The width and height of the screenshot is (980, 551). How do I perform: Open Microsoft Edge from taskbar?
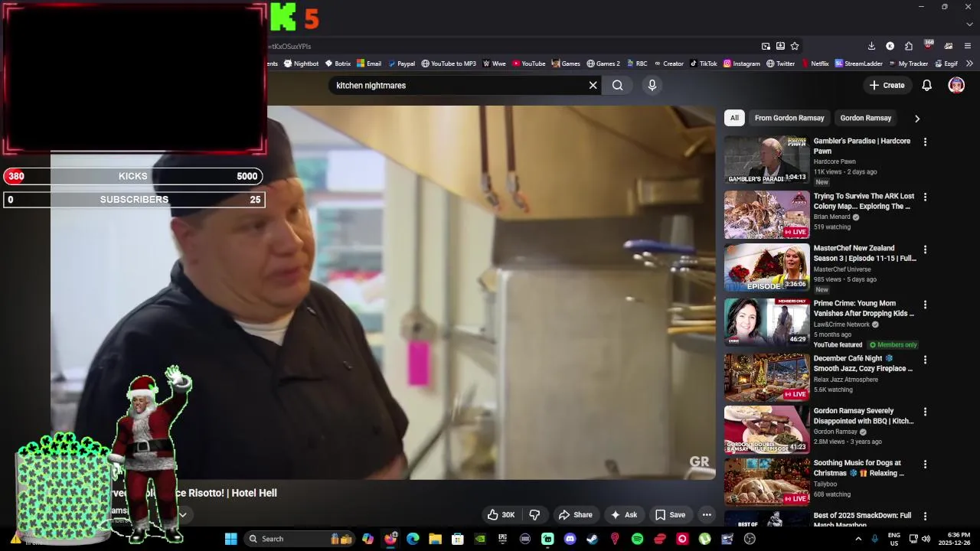(x=413, y=539)
